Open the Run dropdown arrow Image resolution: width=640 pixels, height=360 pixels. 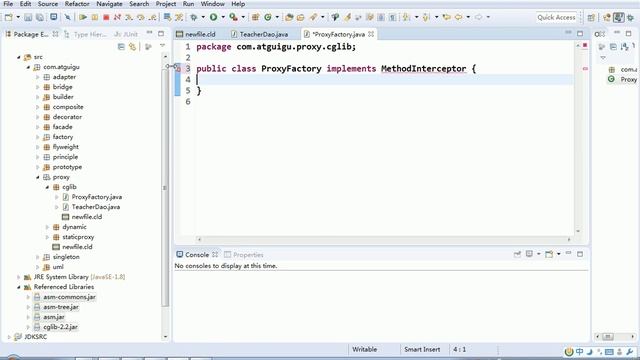[x=223, y=17]
